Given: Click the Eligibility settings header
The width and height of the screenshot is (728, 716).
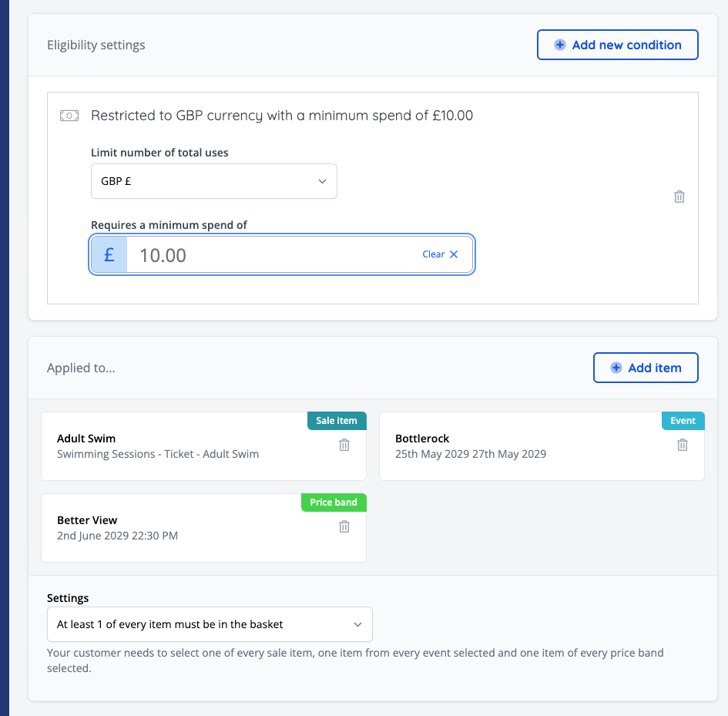Looking at the screenshot, I should [96, 45].
